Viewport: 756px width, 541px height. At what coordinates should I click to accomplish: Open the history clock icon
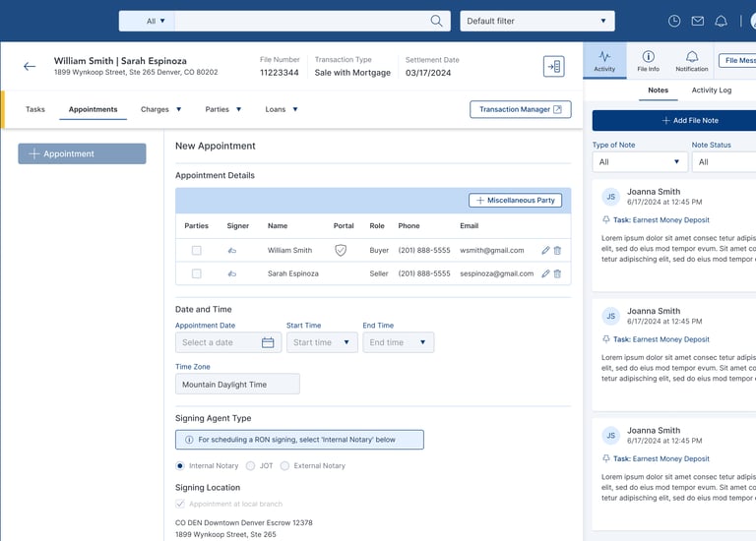[x=674, y=21]
